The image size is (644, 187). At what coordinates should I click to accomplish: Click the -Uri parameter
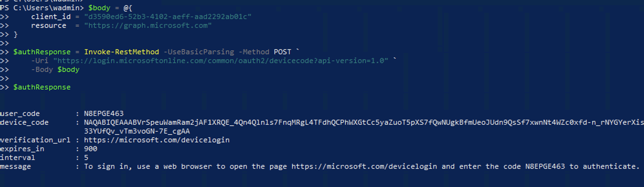tap(40, 61)
